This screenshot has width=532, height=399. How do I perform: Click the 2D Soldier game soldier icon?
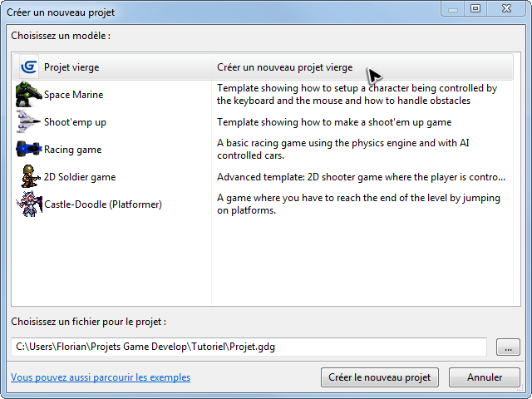(30, 176)
